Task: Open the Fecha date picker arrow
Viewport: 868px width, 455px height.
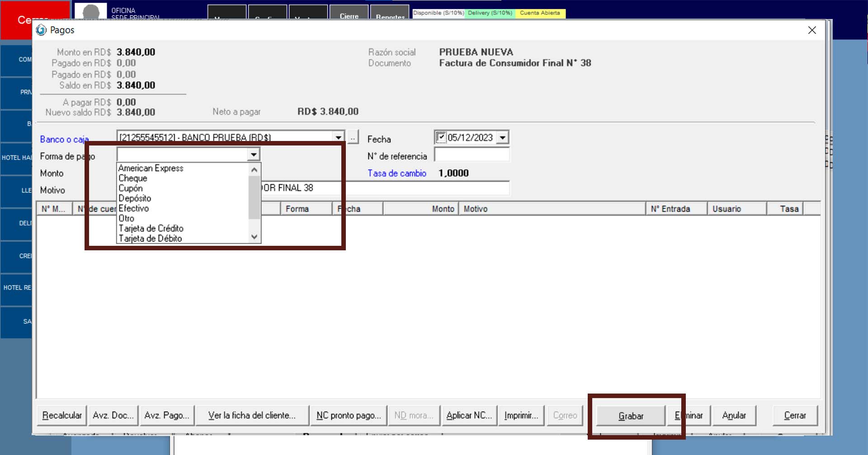Action: (502, 137)
